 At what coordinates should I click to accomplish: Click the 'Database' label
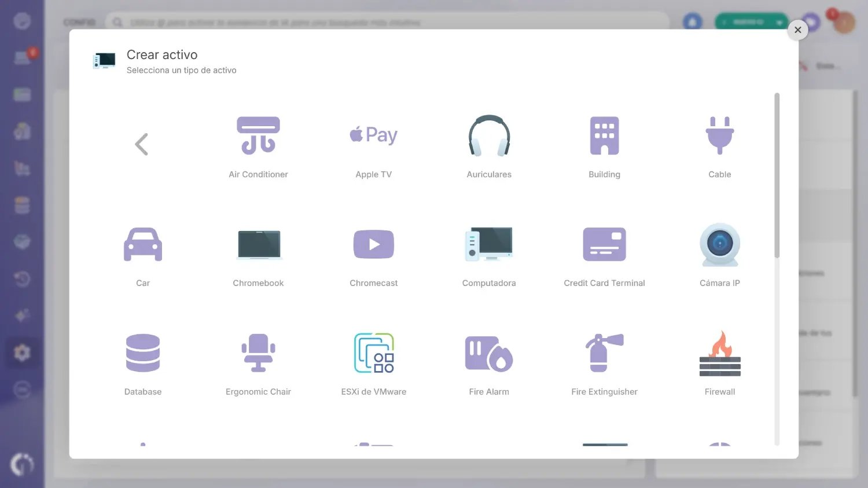click(143, 392)
